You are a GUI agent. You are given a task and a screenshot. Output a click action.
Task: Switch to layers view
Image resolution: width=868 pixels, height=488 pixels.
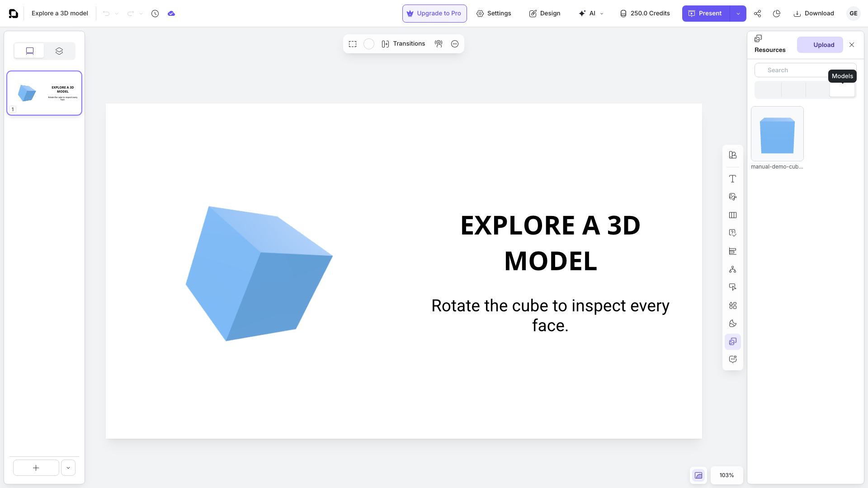pyautogui.click(x=59, y=51)
